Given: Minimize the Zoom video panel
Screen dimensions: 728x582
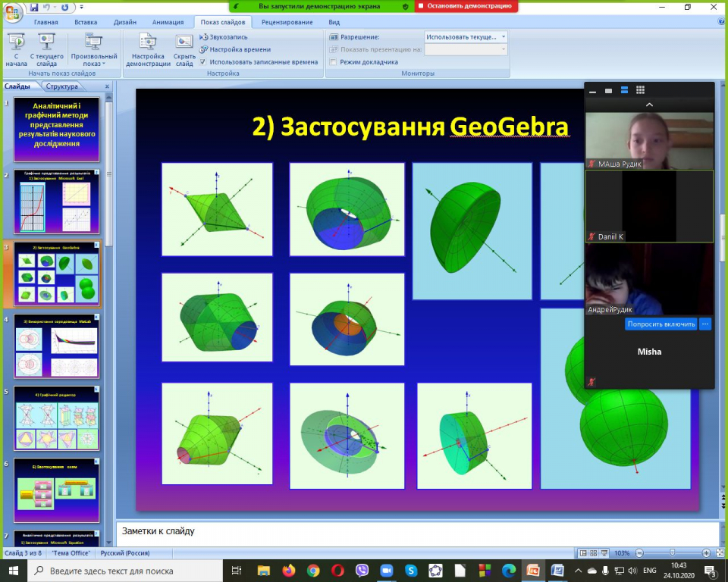Looking at the screenshot, I should click(x=592, y=90).
